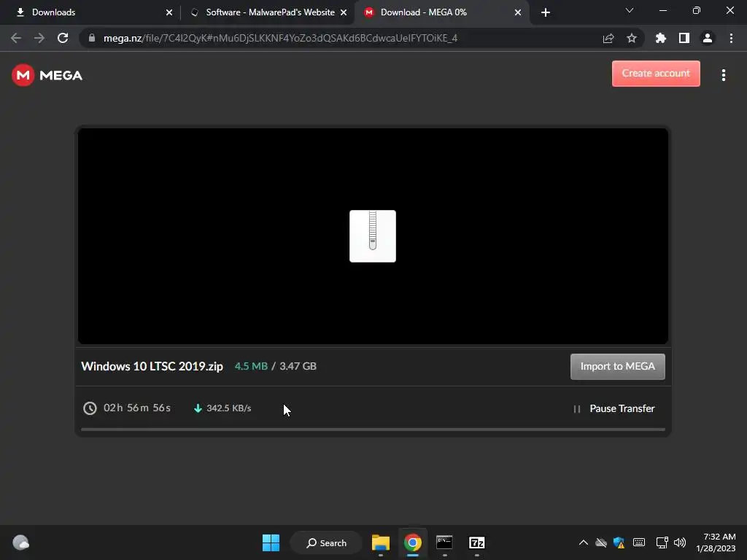
Task: Open File Explorer from taskbar
Action: click(x=381, y=542)
